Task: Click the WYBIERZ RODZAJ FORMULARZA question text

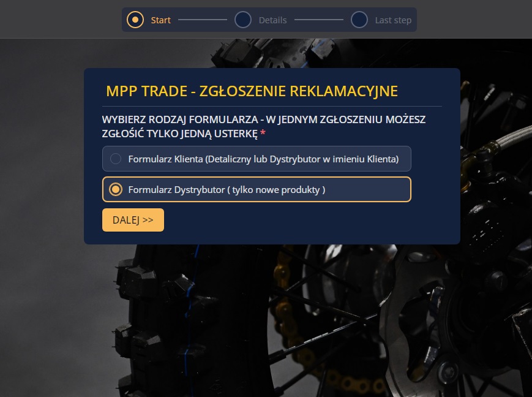Action: click(x=264, y=126)
